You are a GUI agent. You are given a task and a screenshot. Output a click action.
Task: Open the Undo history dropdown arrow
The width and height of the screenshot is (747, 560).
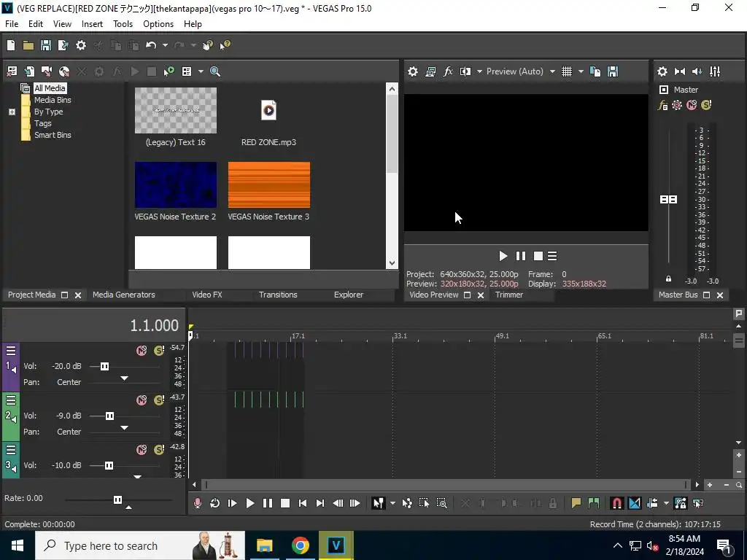tap(165, 45)
